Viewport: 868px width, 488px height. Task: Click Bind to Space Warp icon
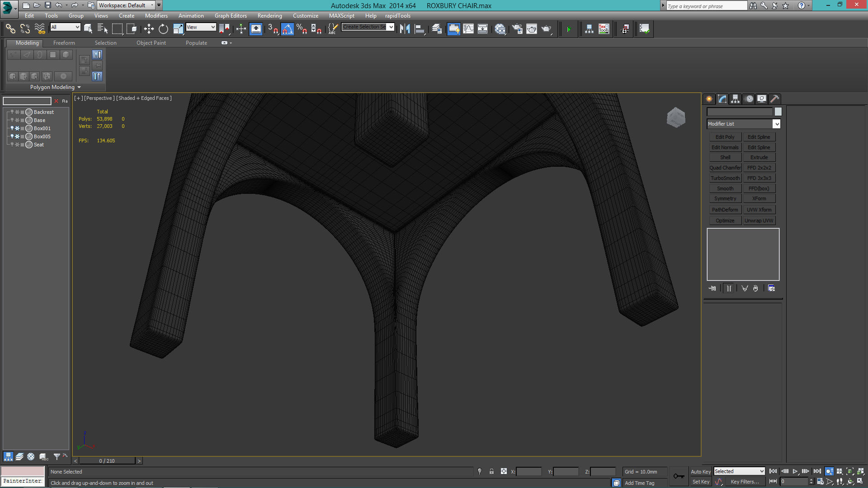coord(40,29)
